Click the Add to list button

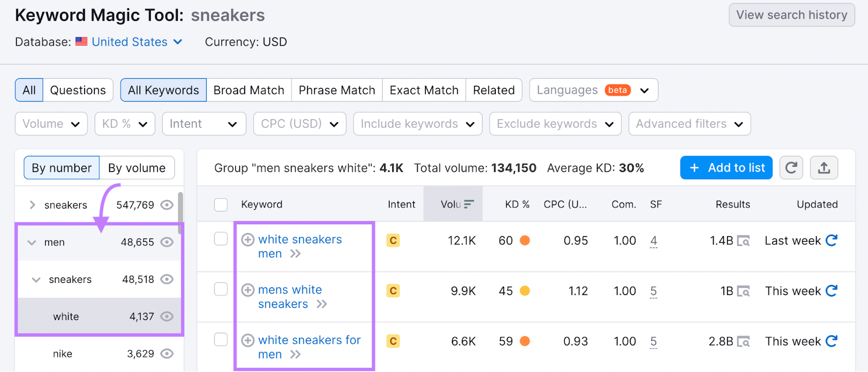tap(726, 168)
